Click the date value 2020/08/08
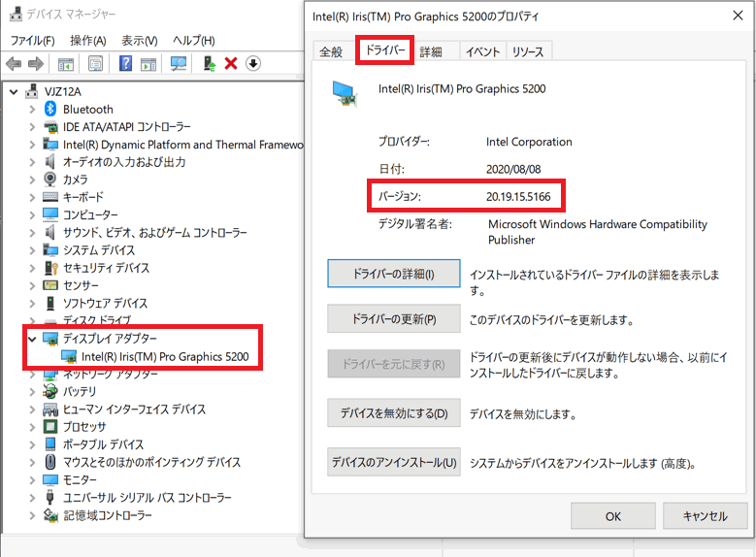756x557 pixels. (x=513, y=169)
